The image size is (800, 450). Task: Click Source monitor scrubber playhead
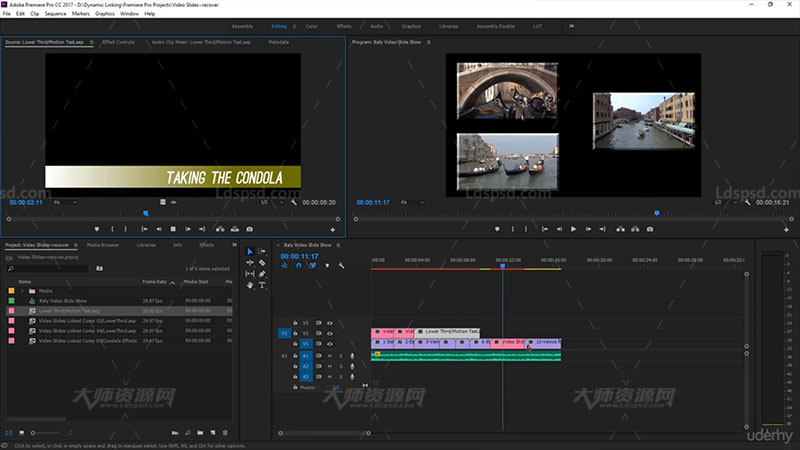(146, 213)
